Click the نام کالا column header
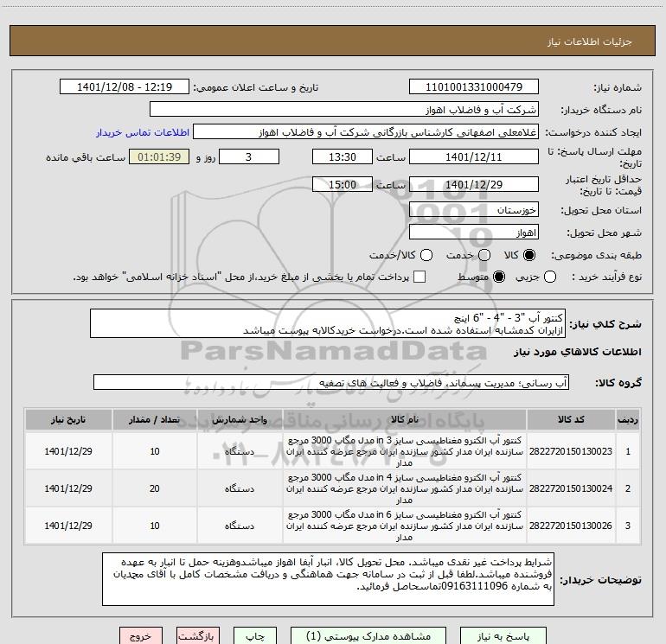Image resolution: width=666 pixels, height=644 pixels. click(405, 419)
